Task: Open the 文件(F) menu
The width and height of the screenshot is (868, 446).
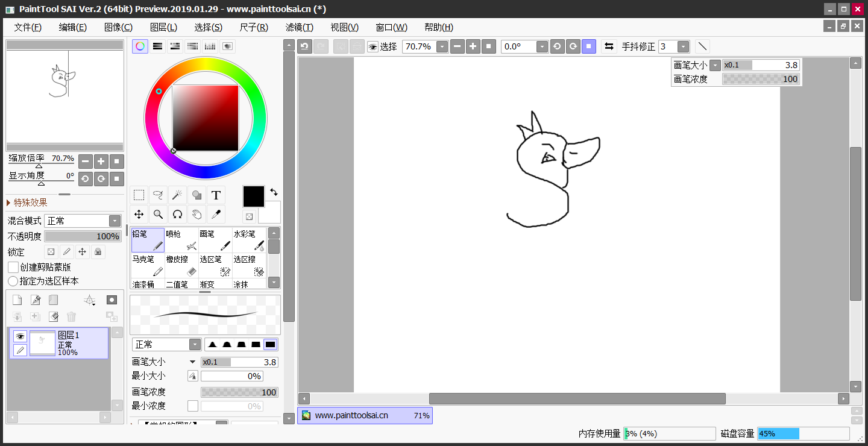Action: pyautogui.click(x=28, y=27)
